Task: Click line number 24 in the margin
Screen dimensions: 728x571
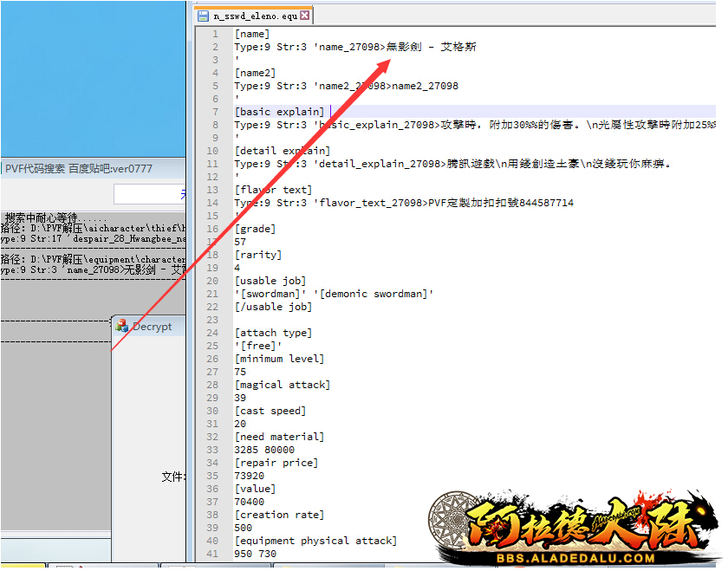Action: (x=211, y=333)
